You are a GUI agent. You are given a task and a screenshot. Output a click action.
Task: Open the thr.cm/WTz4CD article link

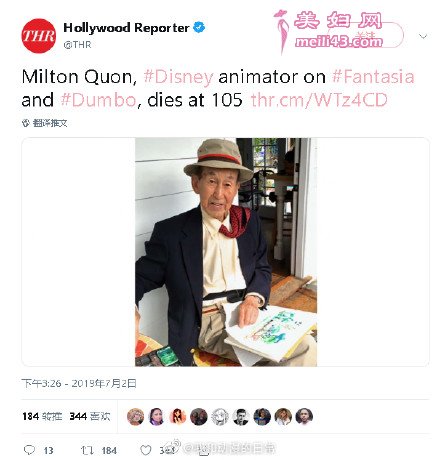click(319, 100)
